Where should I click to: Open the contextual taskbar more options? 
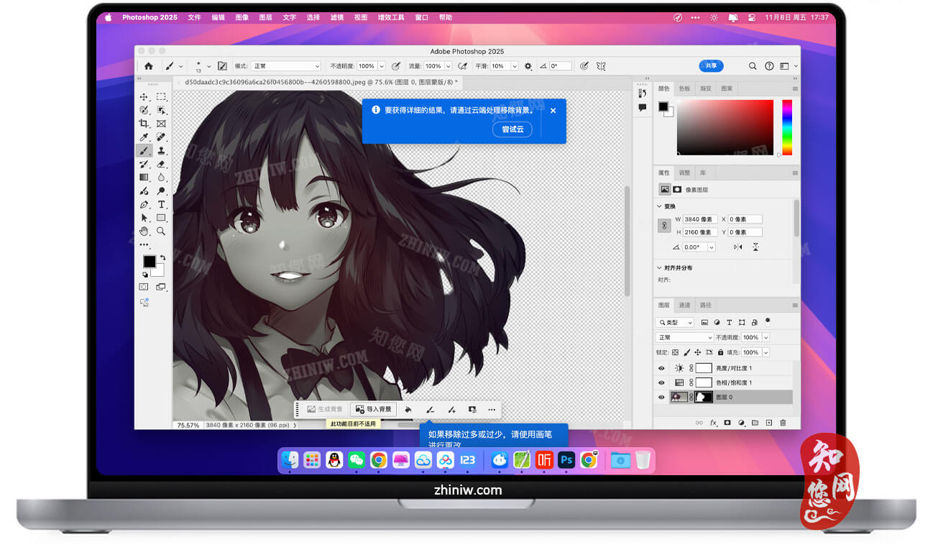pos(492,409)
